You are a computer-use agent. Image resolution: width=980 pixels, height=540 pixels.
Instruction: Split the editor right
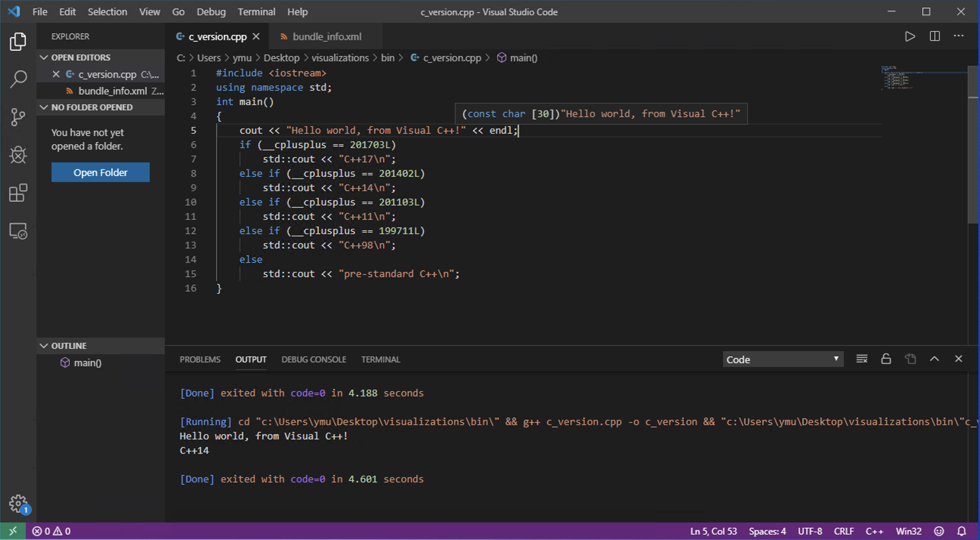934,37
